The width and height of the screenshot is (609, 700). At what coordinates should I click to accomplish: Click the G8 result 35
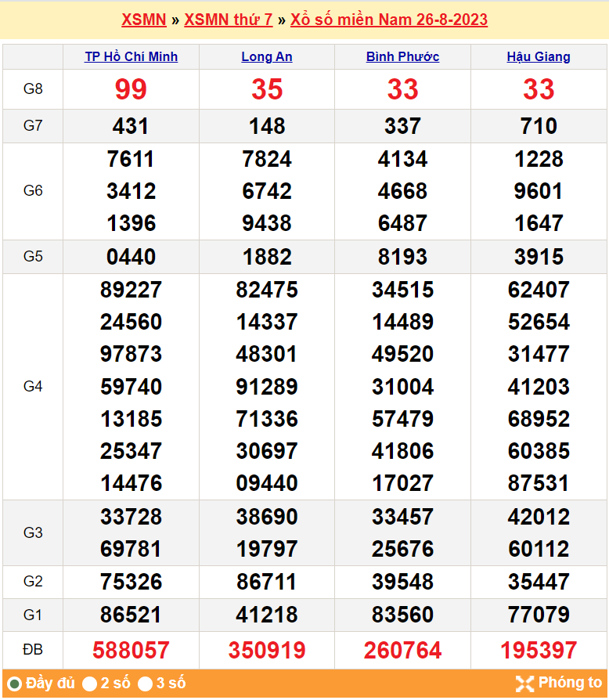coord(267,89)
